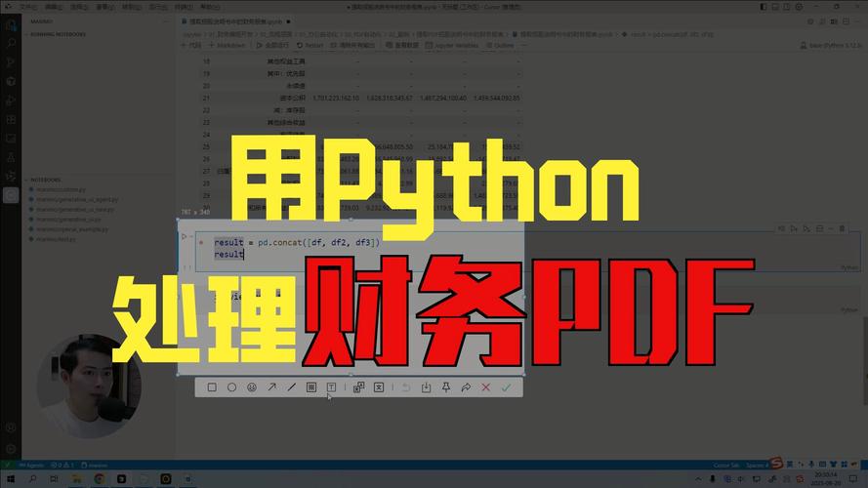Image resolution: width=868 pixels, height=488 pixels.
Task: Click Cursor Tab in status bar
Action: click(726, 466)
